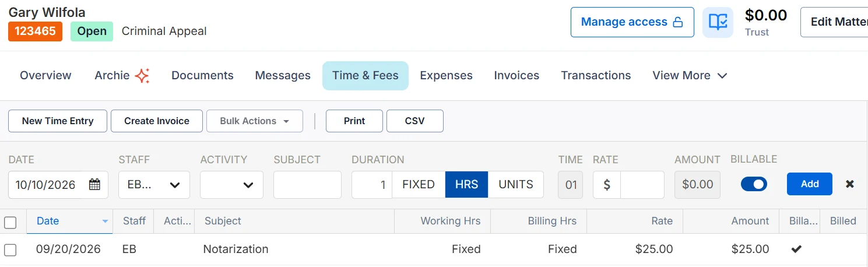Click the $0.00 Trust balance

[766, 16]
